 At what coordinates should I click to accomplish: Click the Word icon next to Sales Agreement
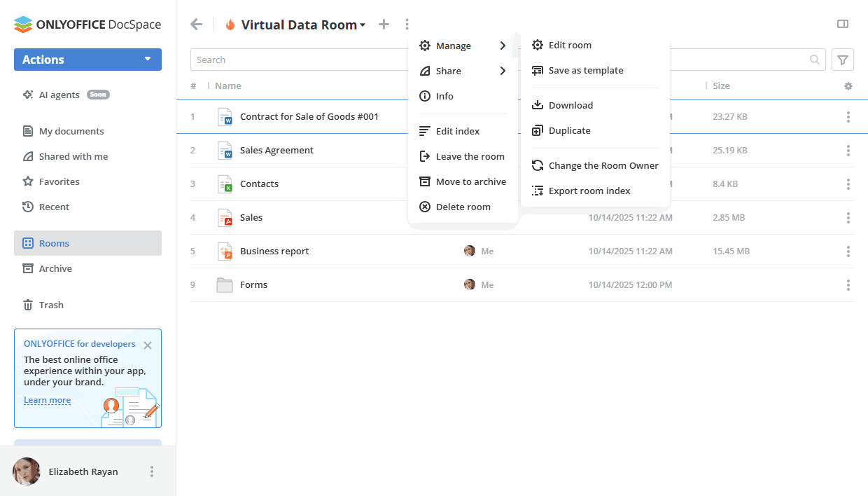pyautogui.click(x=225, y=150)
